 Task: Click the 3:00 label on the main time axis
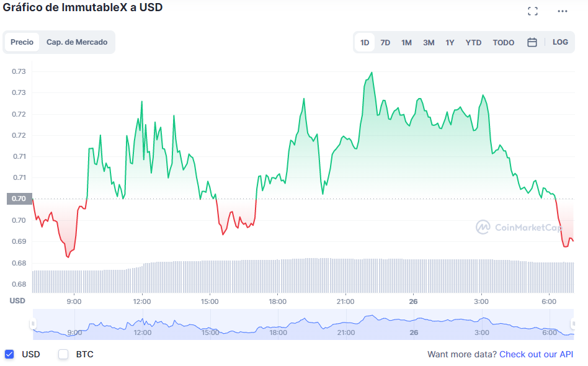coord(481,301)
